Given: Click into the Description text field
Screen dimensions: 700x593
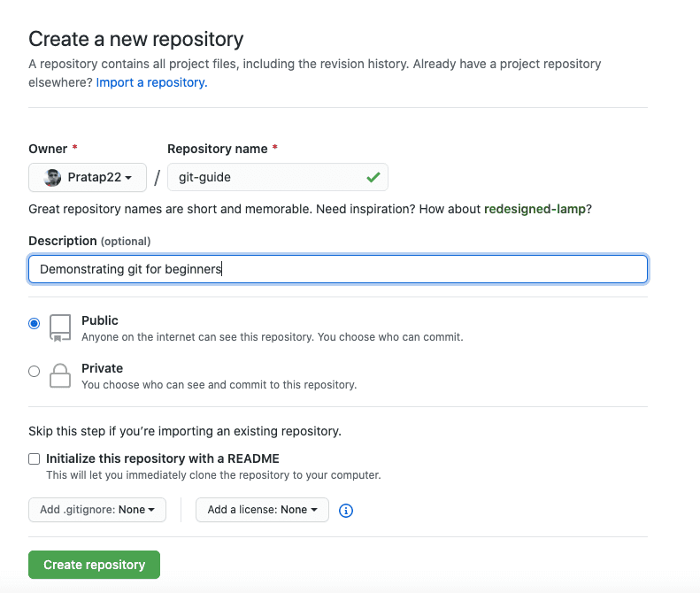Looking at the screenshot, I should coord(338,269).
